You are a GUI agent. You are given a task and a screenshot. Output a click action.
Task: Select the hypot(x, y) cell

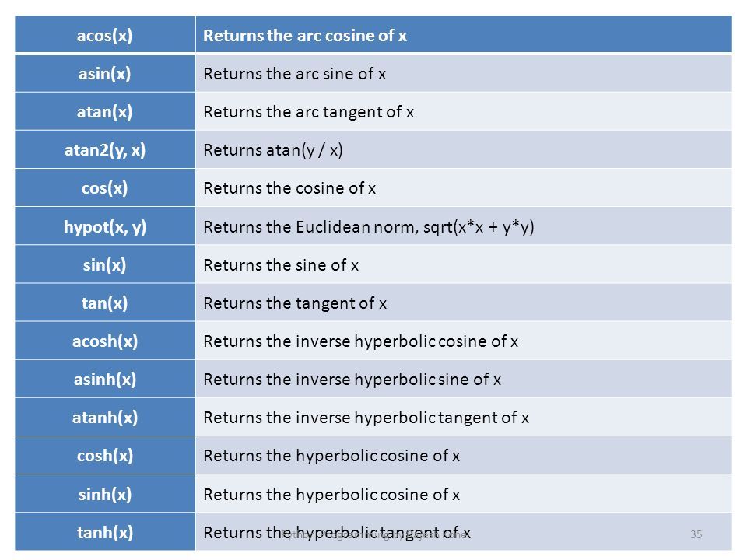[x=105, y=226]
